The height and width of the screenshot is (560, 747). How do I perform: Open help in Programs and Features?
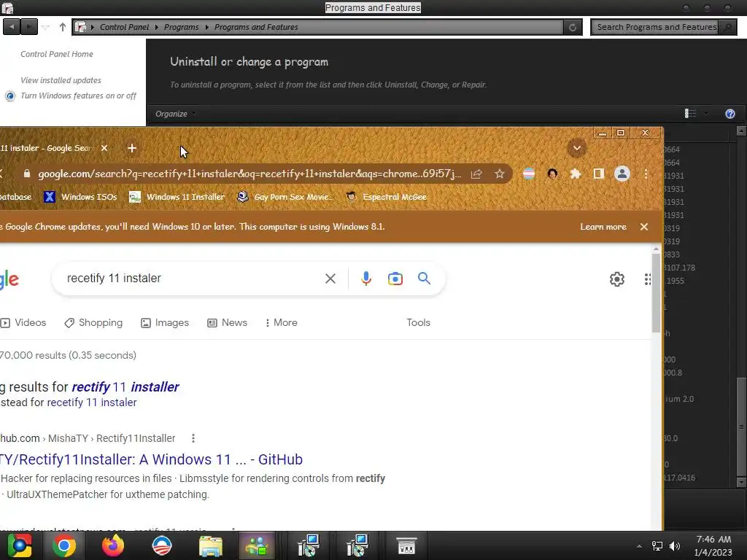coord(729,114)
